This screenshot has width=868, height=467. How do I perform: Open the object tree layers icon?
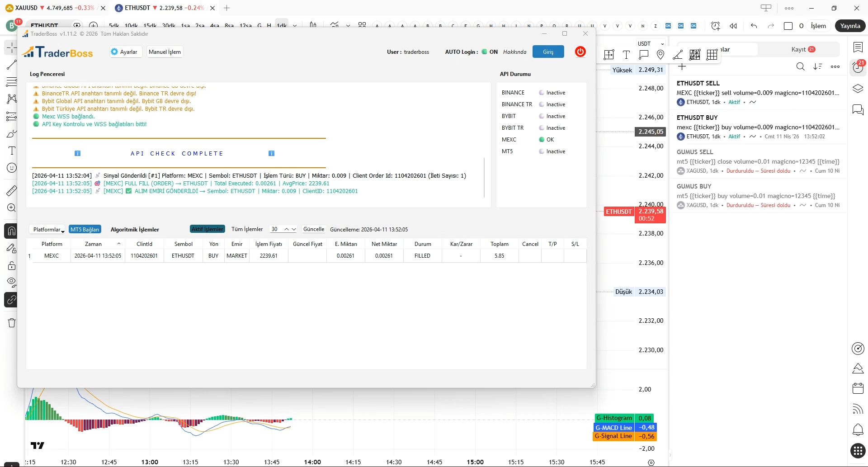click(x=858, y=89)
